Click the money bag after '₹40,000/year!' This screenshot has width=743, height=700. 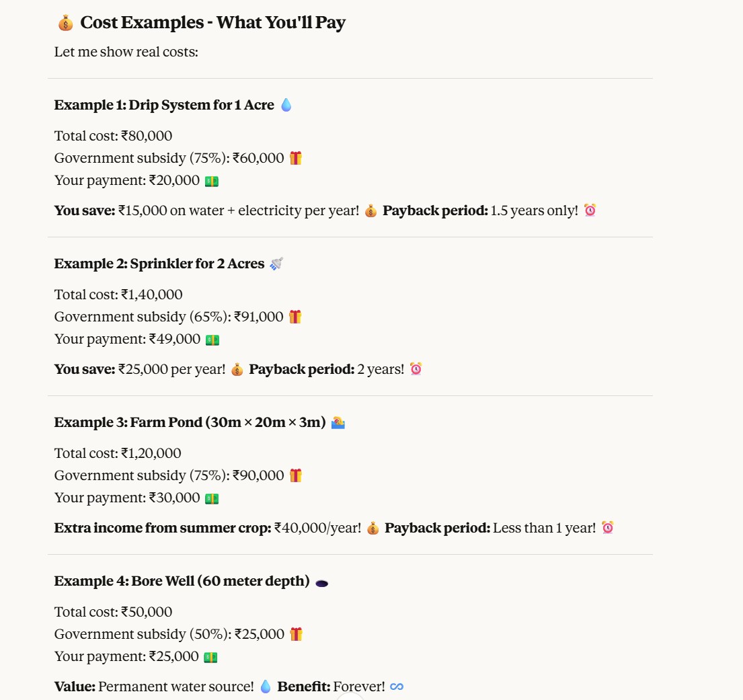tap(373, 528)
